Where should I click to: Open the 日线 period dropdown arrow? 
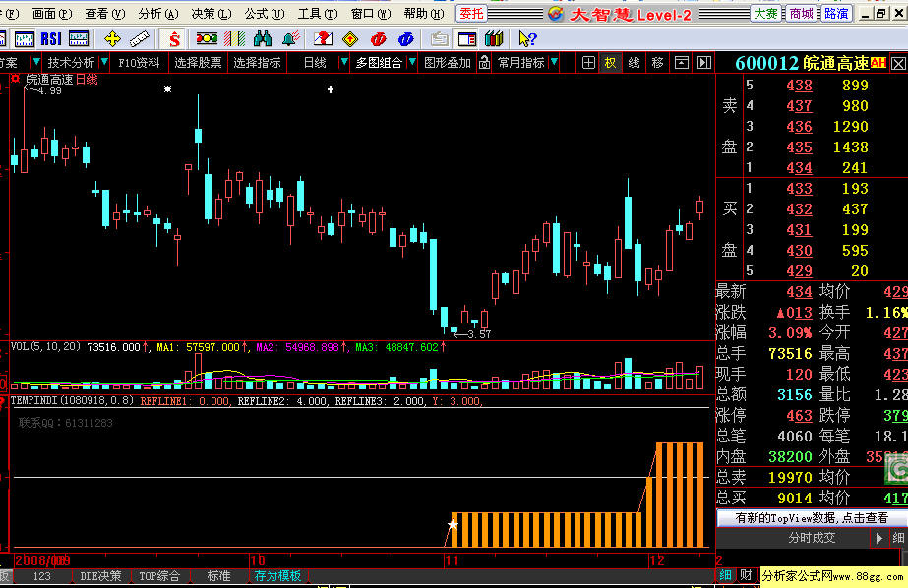point(344,62)
